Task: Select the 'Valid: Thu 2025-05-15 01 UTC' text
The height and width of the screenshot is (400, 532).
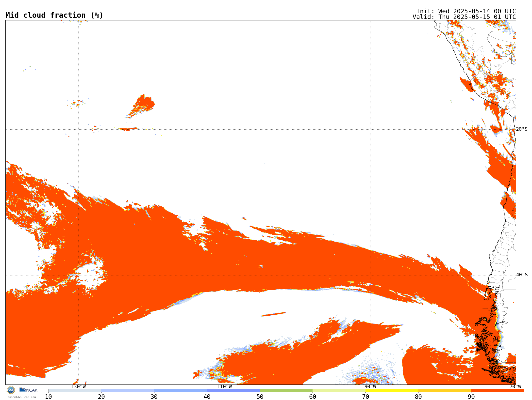Action: point(464,17)
